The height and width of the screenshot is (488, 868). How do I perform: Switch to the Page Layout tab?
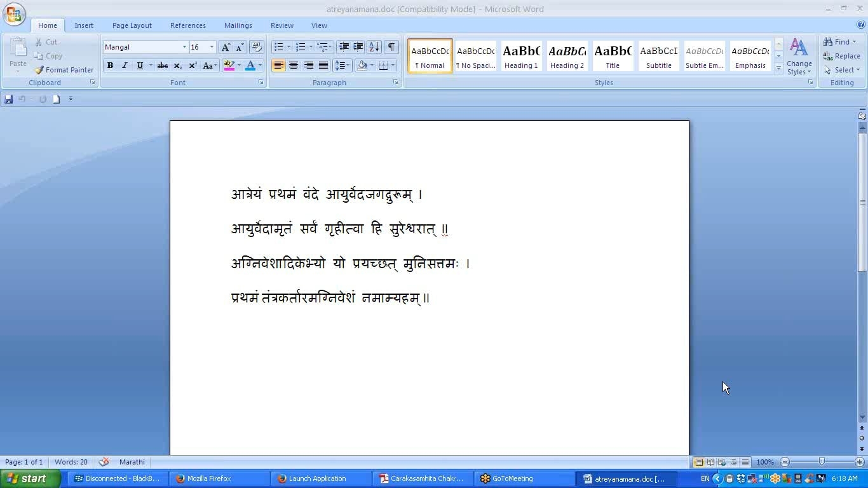[x=132, y=25]
